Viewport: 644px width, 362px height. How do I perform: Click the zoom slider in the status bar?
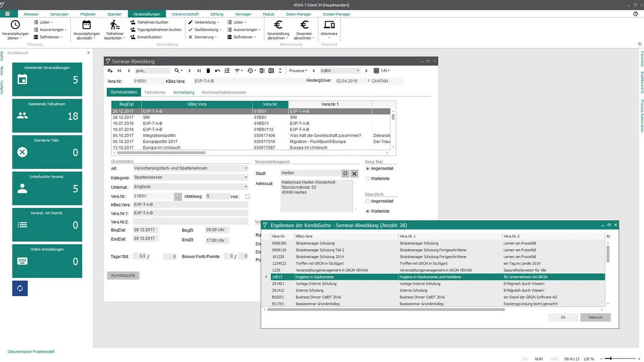(x=610, y=358)
